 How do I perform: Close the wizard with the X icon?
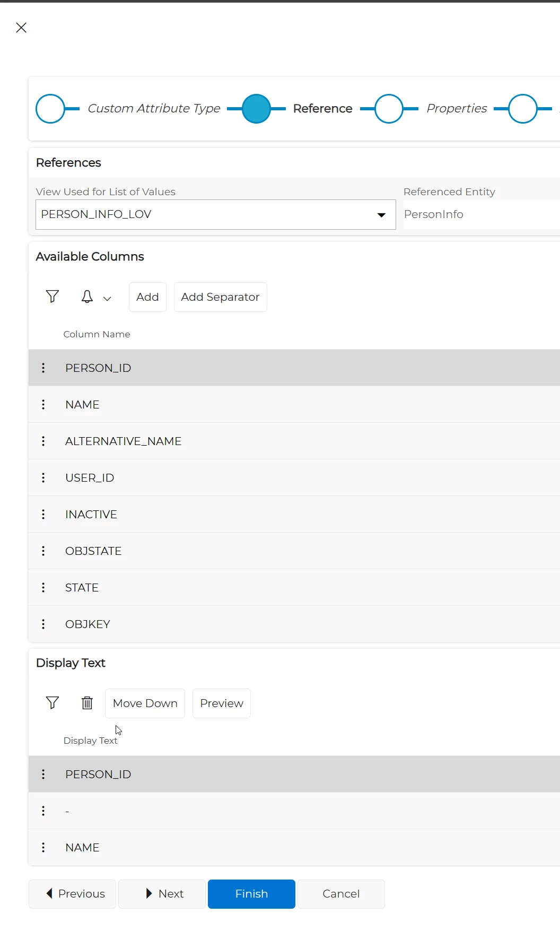point(21,28)
